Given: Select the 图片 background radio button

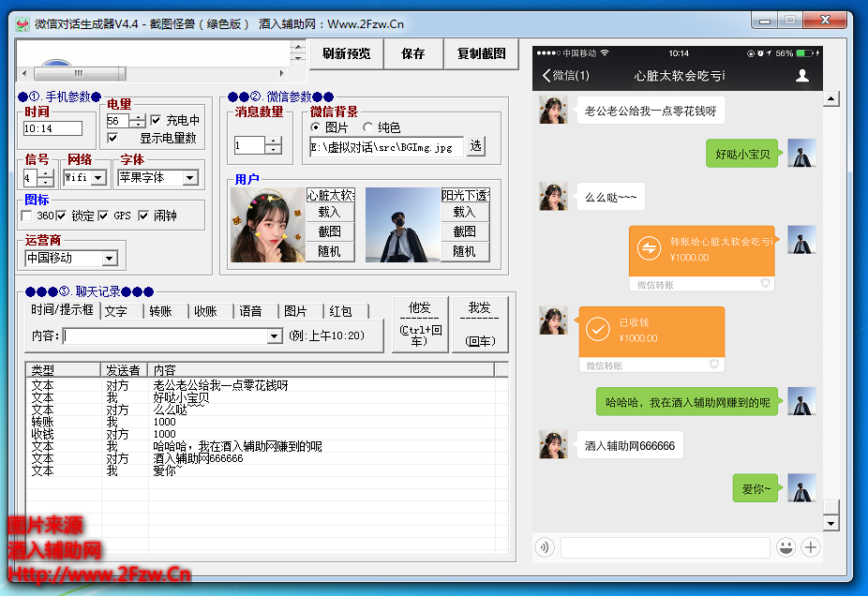Looking at the screenshot, I should click(x=315, y=127).
